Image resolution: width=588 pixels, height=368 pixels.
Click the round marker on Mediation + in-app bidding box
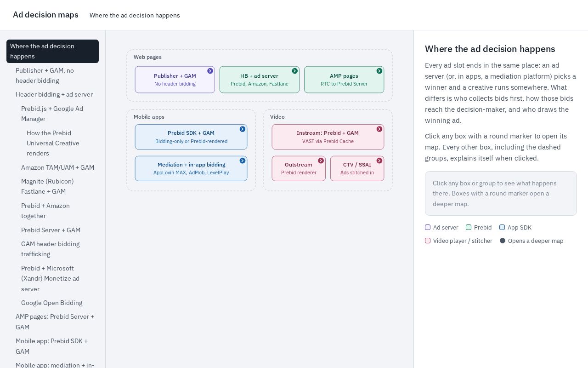click(242, 161)
